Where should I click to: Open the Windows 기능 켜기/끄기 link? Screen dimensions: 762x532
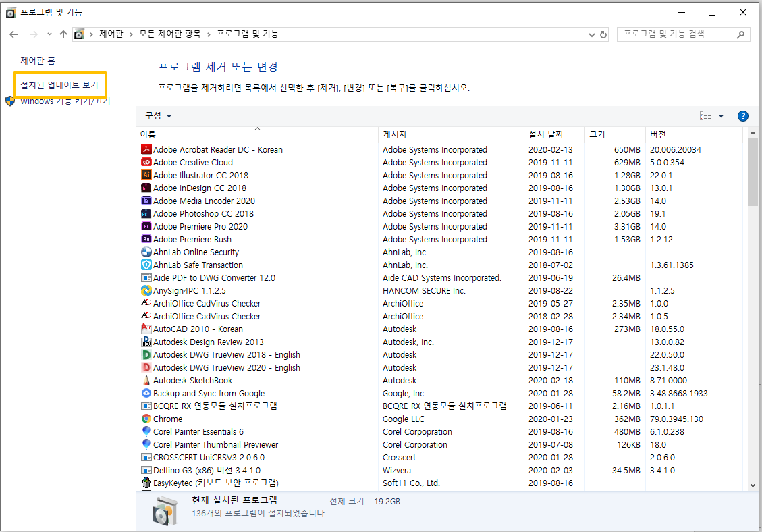(65, 101)
